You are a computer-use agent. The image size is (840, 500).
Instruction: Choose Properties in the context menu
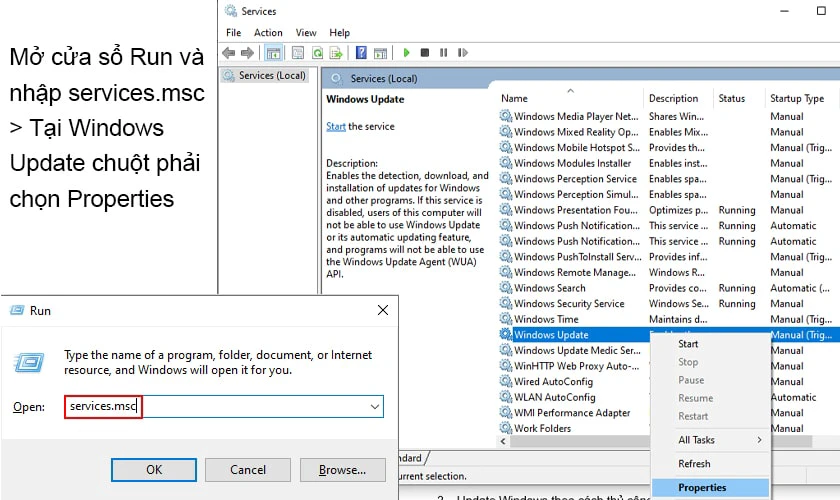pyautogui.click(x=710, y=488)
